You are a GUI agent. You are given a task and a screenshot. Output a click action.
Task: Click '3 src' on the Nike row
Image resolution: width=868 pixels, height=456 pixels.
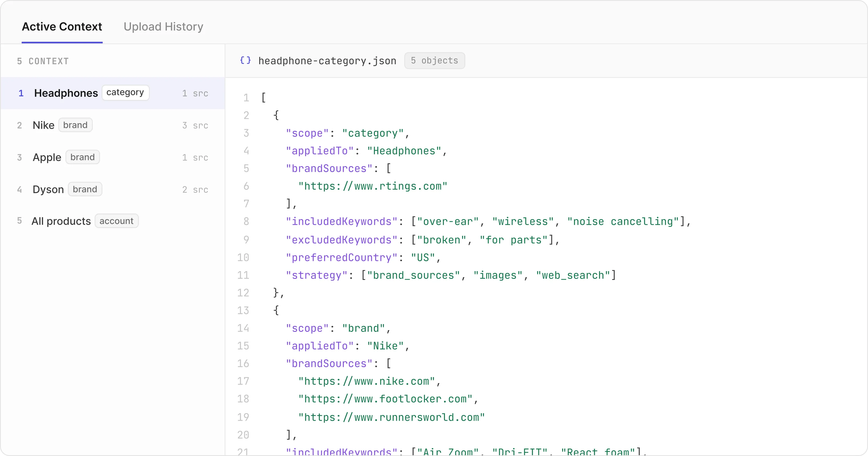click(x=195, y=126)
